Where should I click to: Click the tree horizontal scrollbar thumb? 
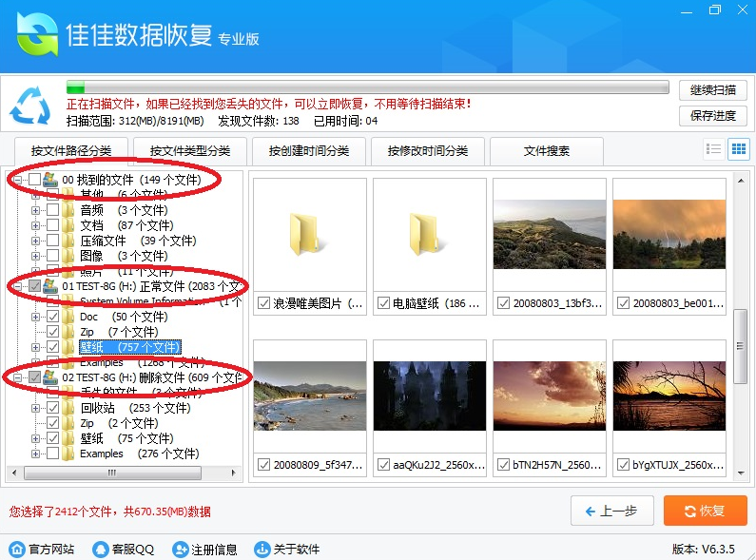tap(112, 473)
